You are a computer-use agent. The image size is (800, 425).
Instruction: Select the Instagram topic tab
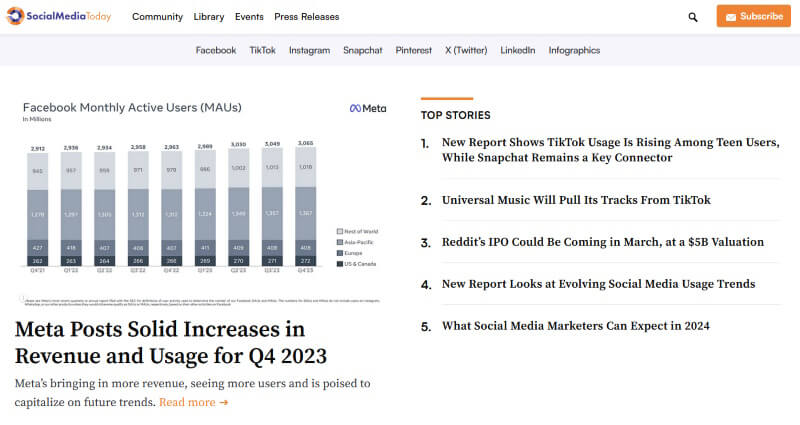pyautogui.click(x=309, y=50)
